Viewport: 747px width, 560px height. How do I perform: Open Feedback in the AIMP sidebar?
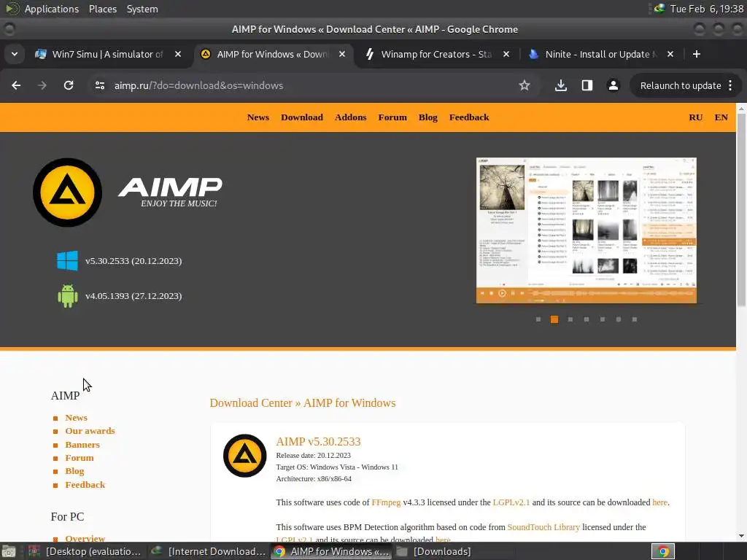(85, 485)
